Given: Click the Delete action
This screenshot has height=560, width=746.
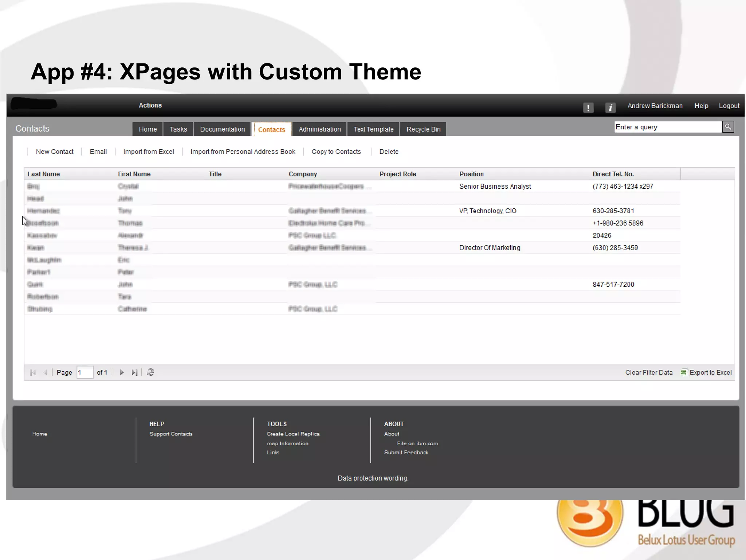Looking at the screenshot, I should click(x=389, y=152).
